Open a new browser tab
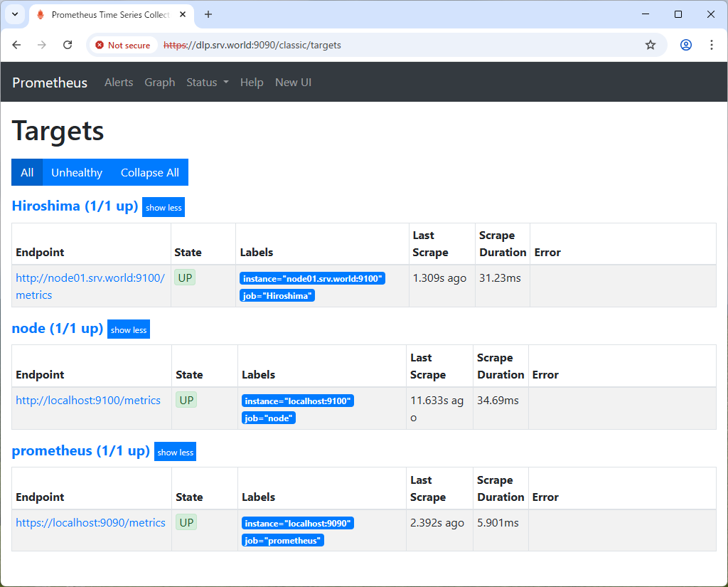The height and width of the screenshot is (587, 728). pyautogui.click(x=208, y=14)
